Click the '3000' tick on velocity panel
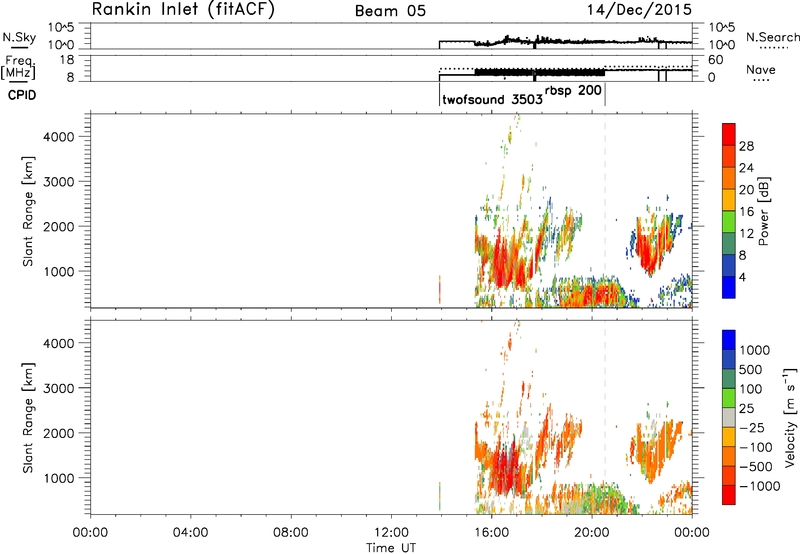This screenshot has width=800, height=554. click(x=59, y=388)
